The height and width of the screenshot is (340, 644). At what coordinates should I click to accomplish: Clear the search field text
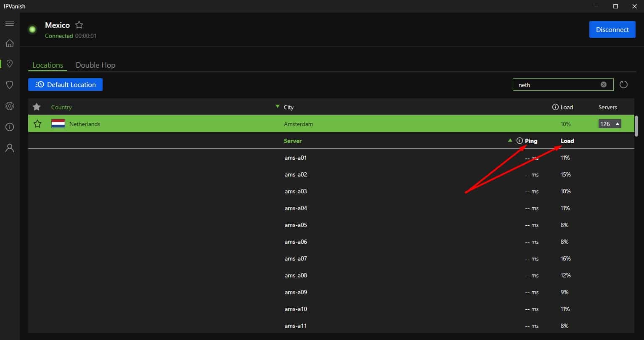point(604,84)
